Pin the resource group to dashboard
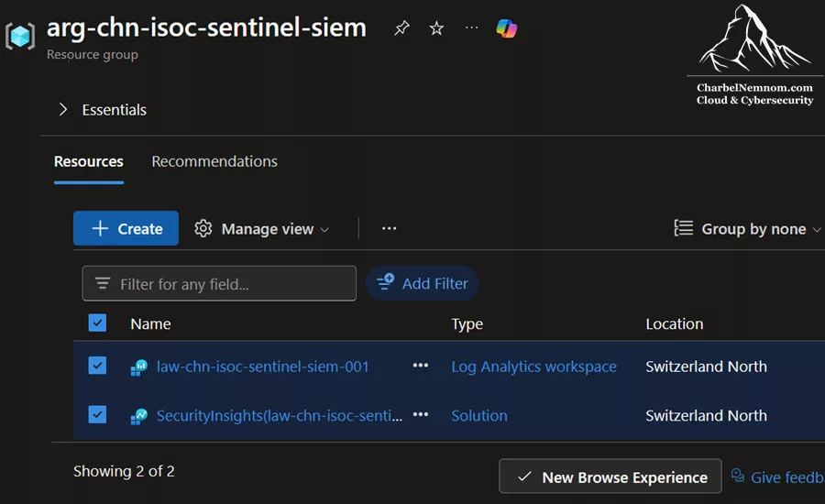This screenshot has width=825, height=504. (x=401, y=27)
